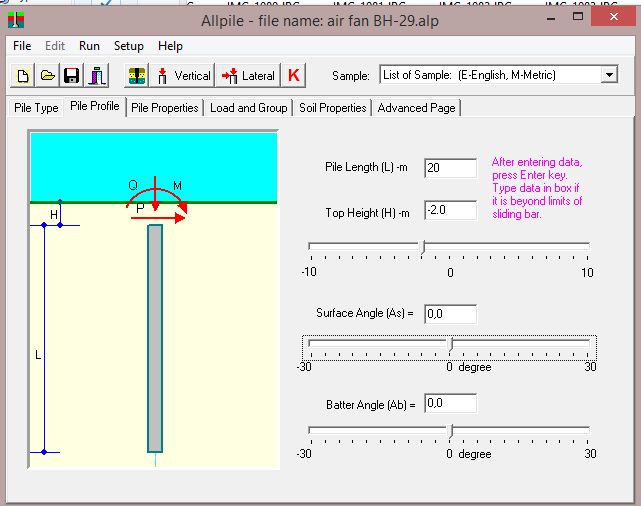Click the red K toolbar button
Viewport: 641px width, 506px height.
[294, 75]
